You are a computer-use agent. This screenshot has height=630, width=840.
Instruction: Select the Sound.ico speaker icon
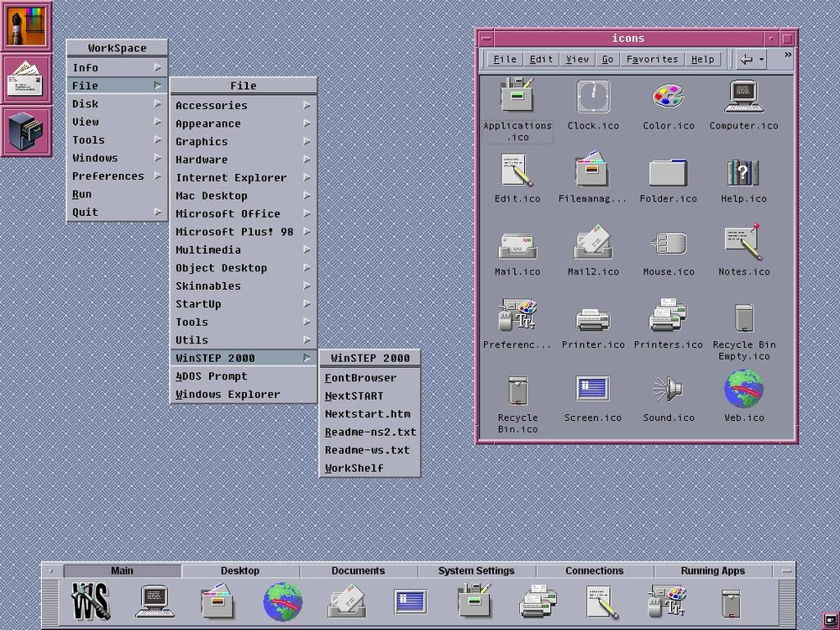click(x=668, y=389)
